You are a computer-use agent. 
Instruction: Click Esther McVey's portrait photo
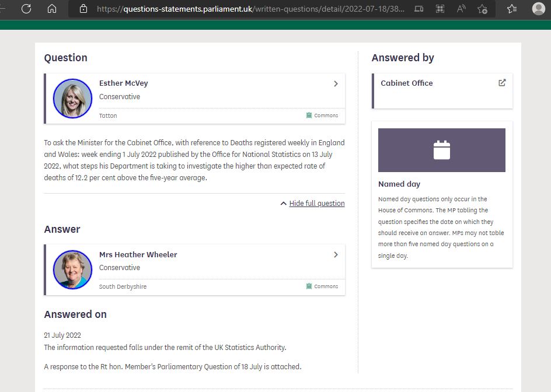pyautogui.click(x=73, y=99)
